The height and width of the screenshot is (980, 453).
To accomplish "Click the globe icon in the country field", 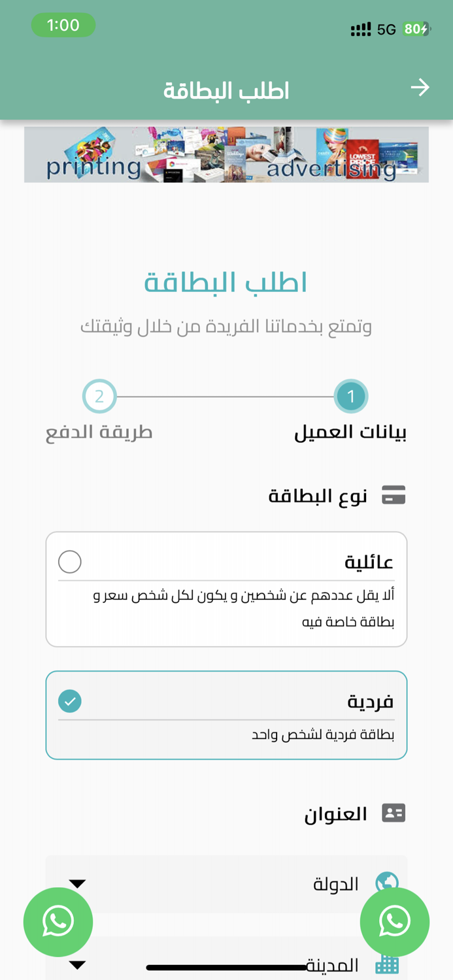I will click(x=386, y=881).
